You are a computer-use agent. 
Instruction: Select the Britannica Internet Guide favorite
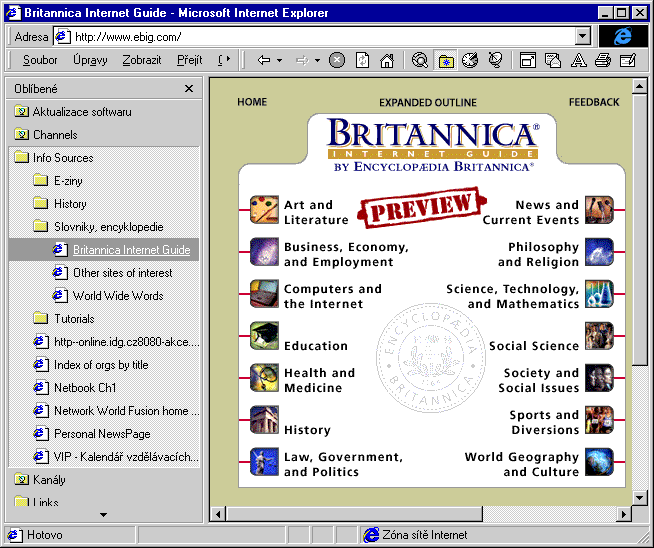coord(104,249)
